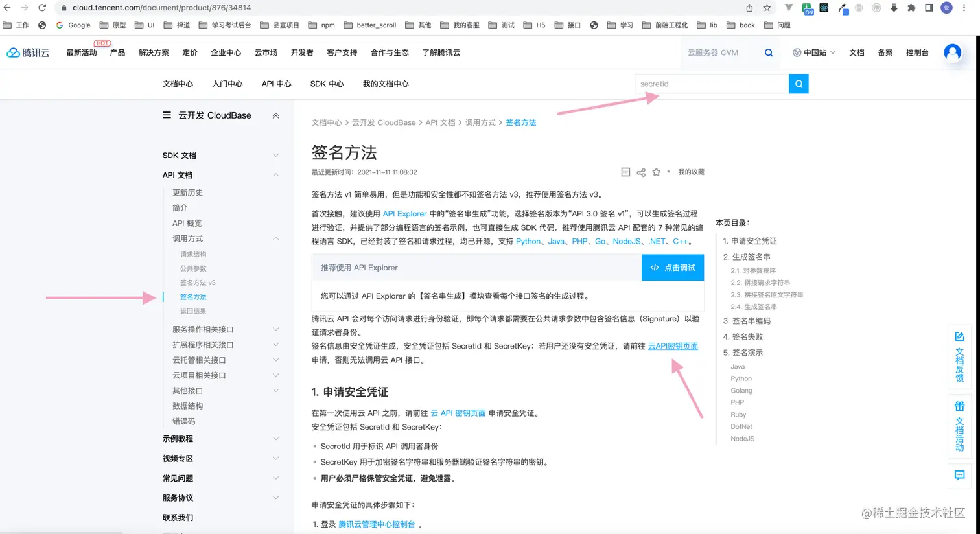Image resolution: width=980 pixels, height=534 pixels.
Task: Click the search magnifier beside the secretid field
Action: tap(798, 84)
